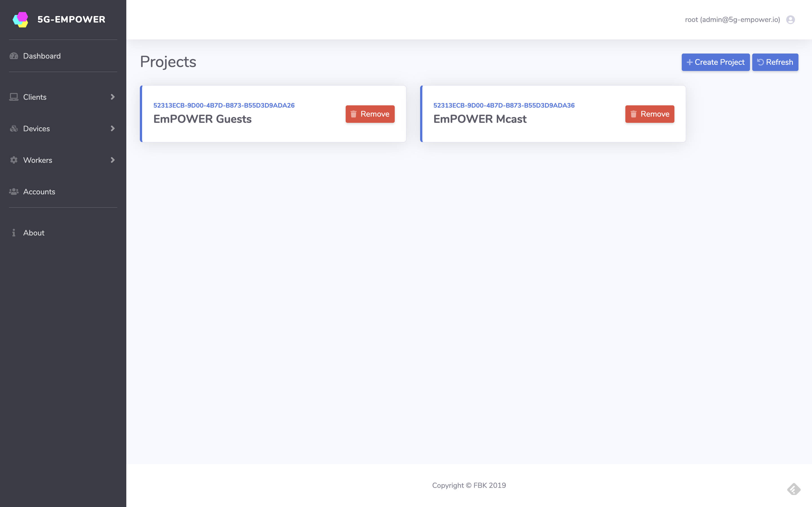Click the Workers gear icon
The image size is (812, 507).
pos(14,160)
